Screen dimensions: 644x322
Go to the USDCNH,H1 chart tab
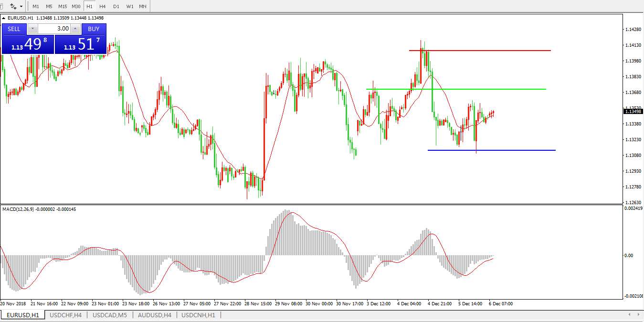[198, 315]
